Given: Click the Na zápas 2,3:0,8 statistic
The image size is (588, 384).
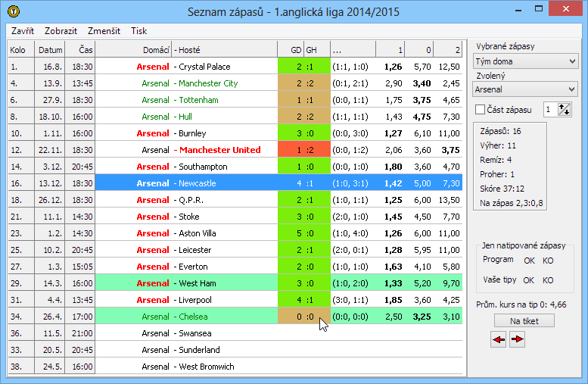Looking at the screenshot, I should [511, 203].
